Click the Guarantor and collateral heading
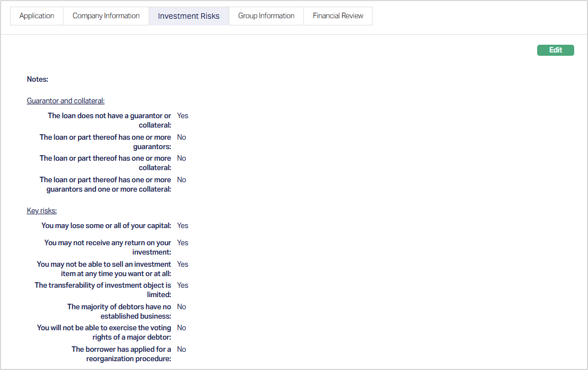The height and width of the screenshot is (370, 588). point(66,101)
